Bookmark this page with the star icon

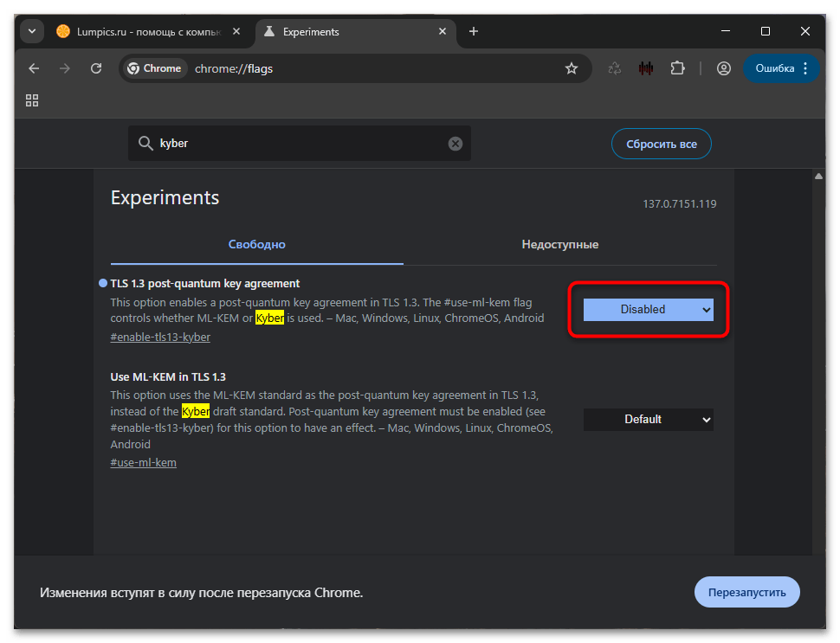572,68
